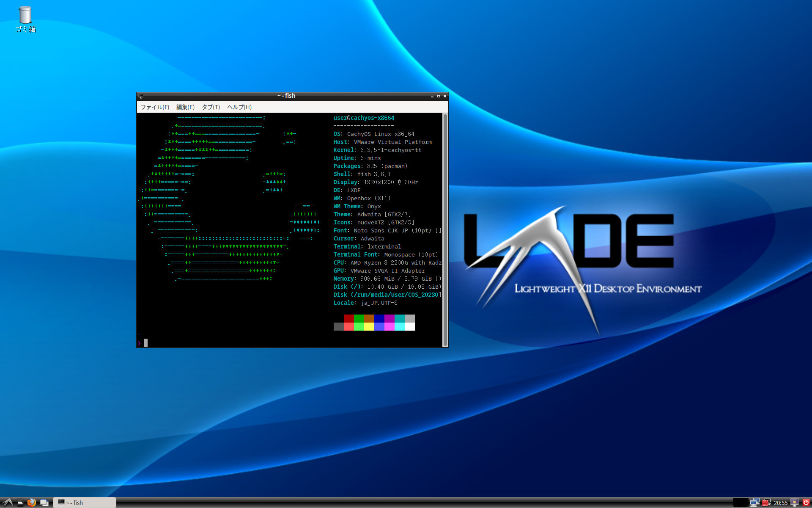Launch the file manager from the panel

[20, 502]
